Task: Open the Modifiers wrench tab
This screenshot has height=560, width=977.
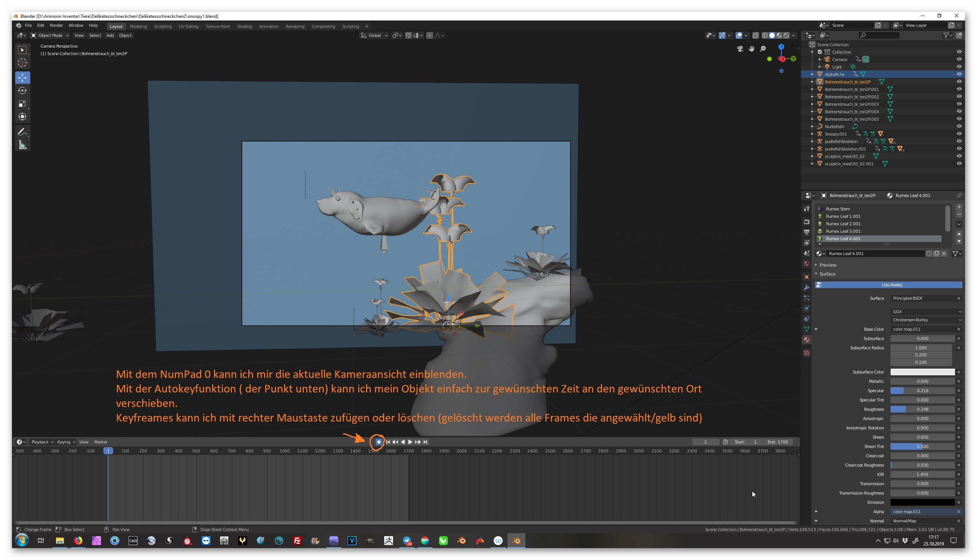Action: [x=807, y=287]
